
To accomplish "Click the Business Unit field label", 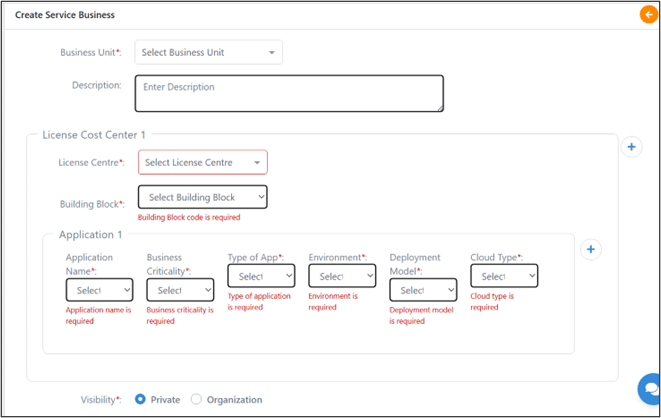I will 91,53.
